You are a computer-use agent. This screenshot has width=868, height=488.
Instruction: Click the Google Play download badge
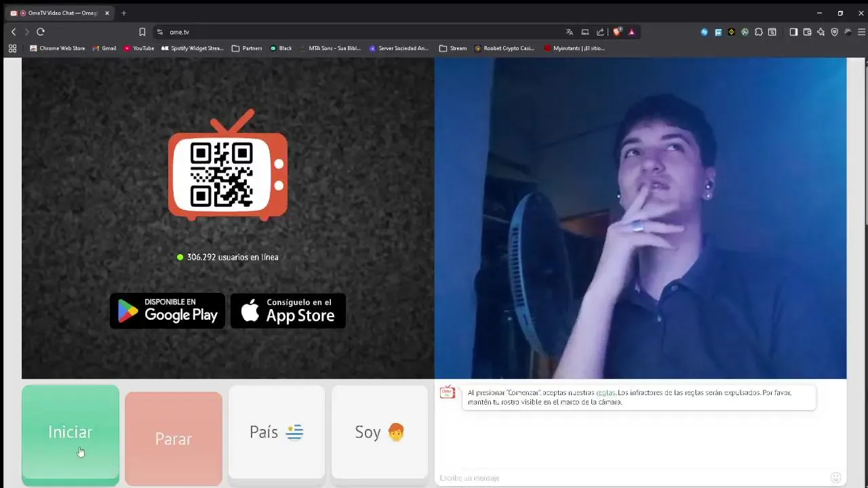pos(167,311)
